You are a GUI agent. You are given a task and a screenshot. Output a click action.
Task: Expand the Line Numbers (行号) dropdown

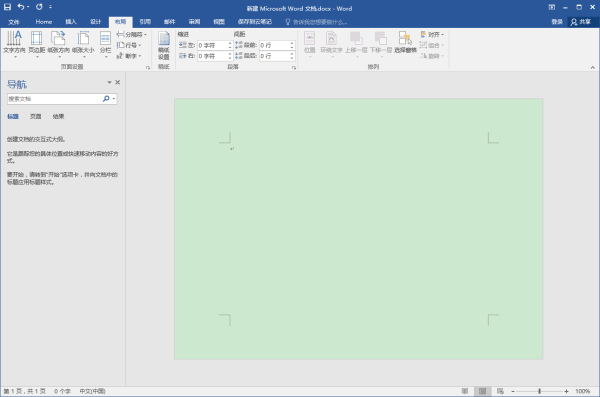pos(129,45)
